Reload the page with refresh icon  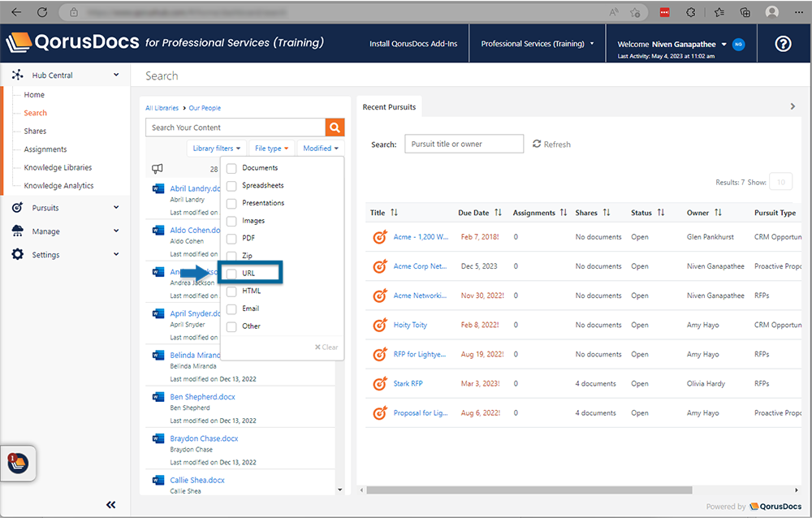point(42,12)
